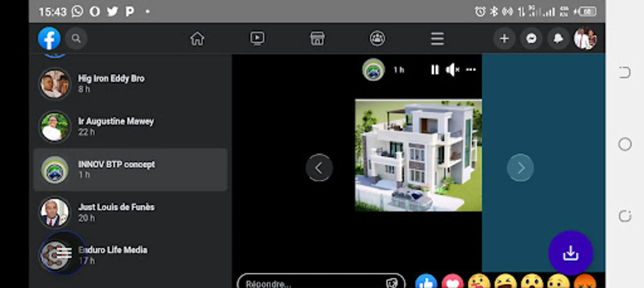
Task: React with the heart love emoji
Action: [x=452, y=282]
